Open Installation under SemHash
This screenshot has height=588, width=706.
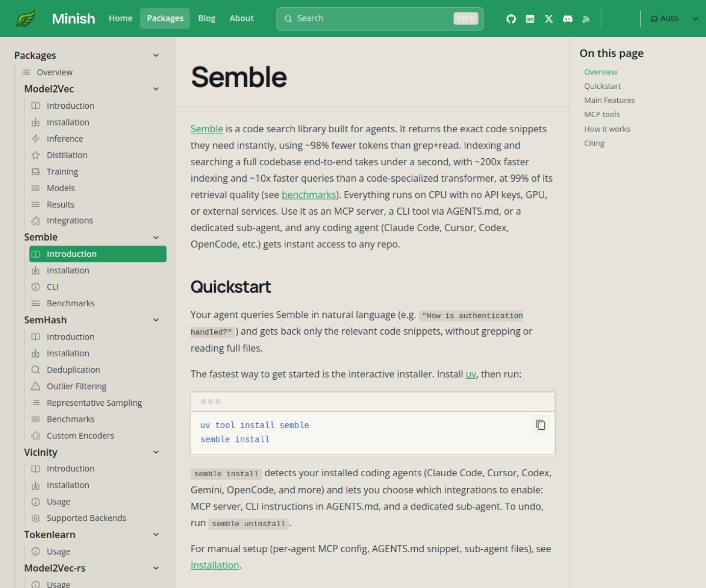point(98,353)
